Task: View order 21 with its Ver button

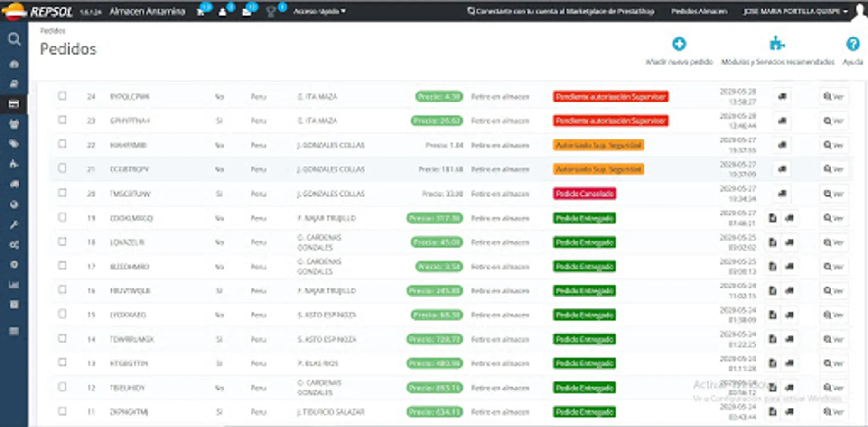Action: [x=834, y=169]
